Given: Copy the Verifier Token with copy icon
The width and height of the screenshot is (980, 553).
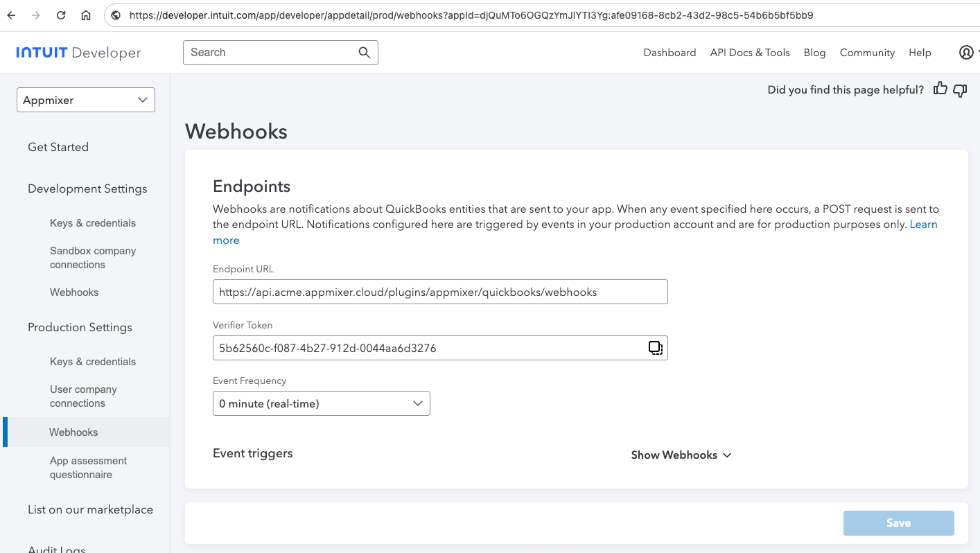Looking at the screenshot, I should tap(655, 348).
